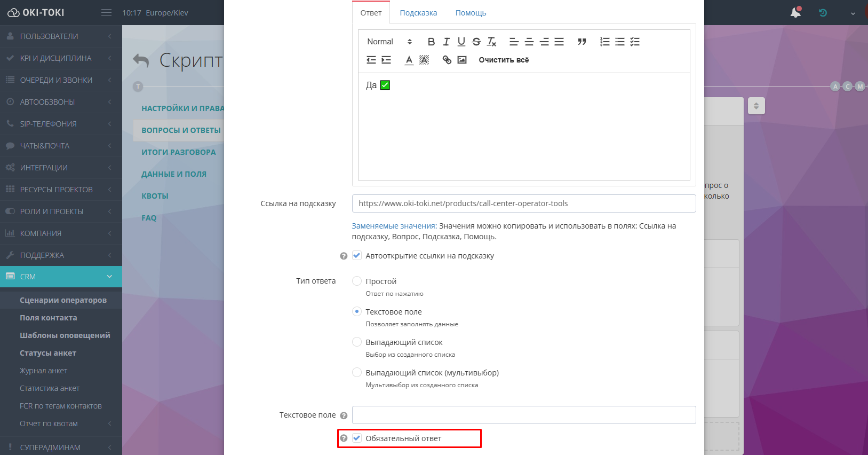Increase indent of the text
This screenshot has width=868, height=455.
pyautogui.click(x=386, y=60)
